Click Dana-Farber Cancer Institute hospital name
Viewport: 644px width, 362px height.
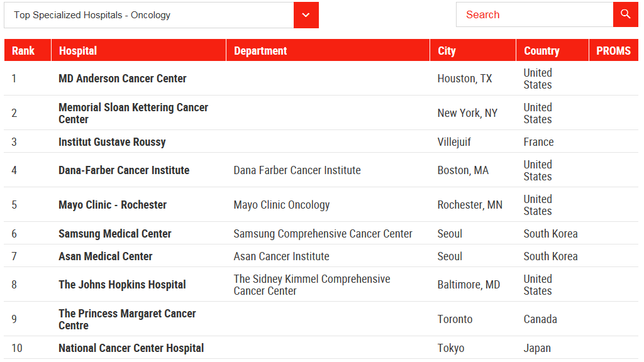tap(124, 170)
